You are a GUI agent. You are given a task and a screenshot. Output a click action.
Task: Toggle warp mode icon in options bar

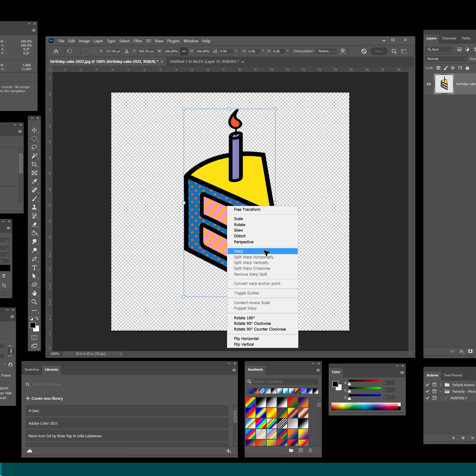pyautogui.click(x=342, y=51)
